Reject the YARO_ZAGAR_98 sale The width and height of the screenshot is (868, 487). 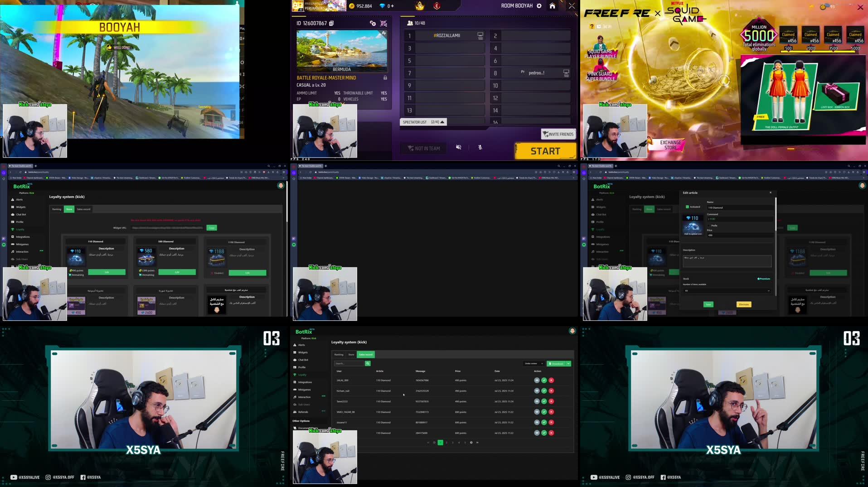point(551,412)
